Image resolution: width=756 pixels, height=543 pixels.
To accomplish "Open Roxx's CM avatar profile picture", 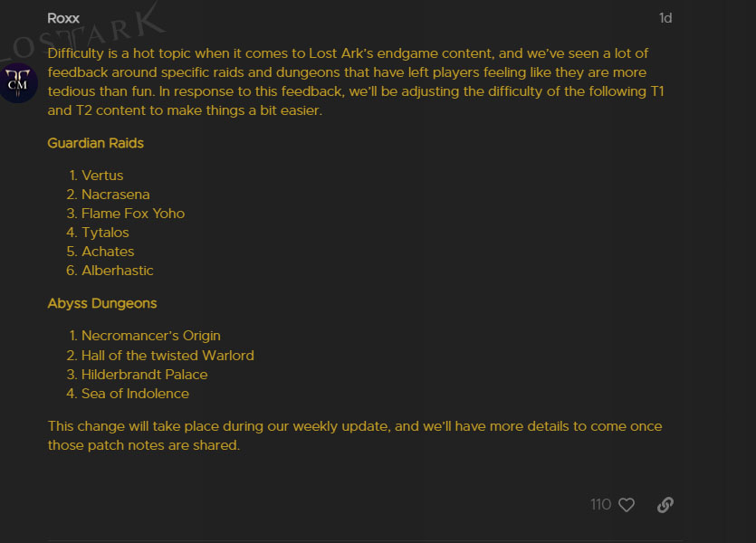I will point(19,84).
